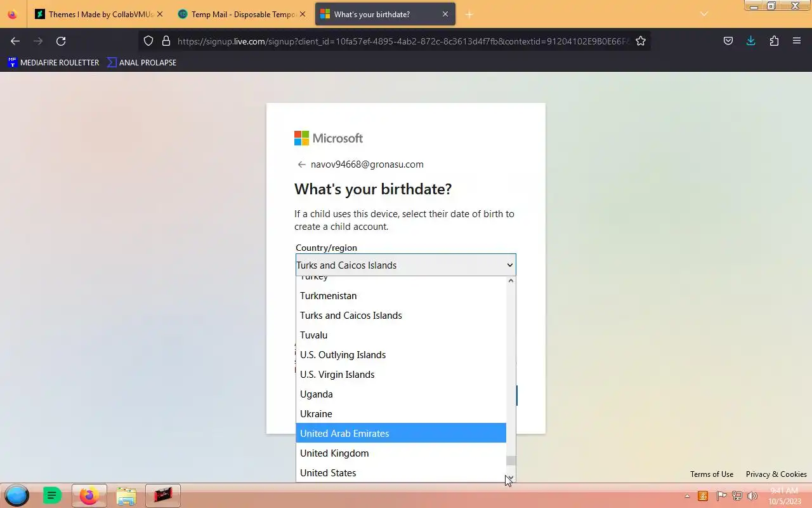Image resolution: width=812 pixels, height=508 pixels.
Task: Click the dropdown list scroll-up arrow
Action: tap(511, 281)
